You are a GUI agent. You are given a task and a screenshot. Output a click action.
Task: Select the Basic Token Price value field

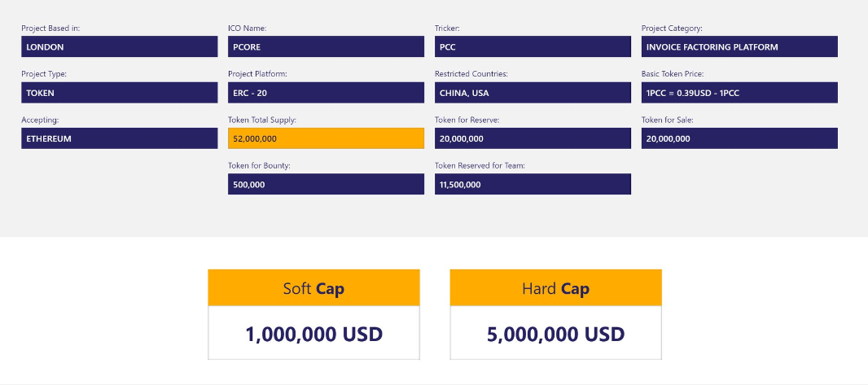tap(739, 93)
